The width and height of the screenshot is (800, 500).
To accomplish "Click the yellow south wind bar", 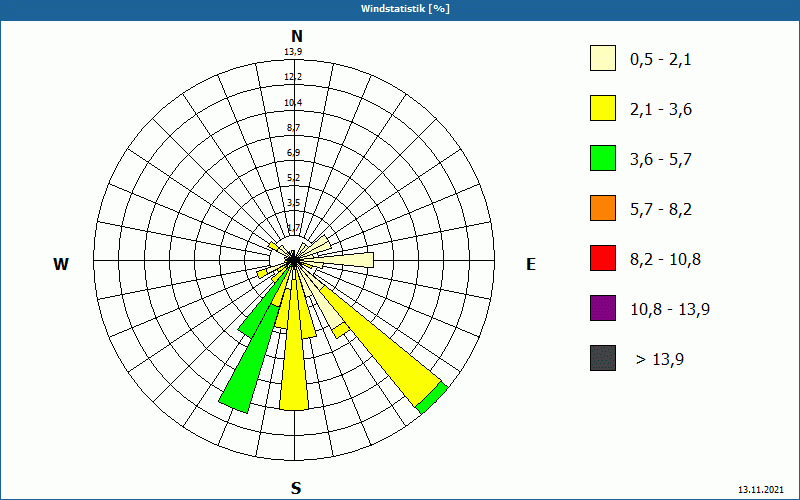I will pyautogui.click(x=294, y=352).
